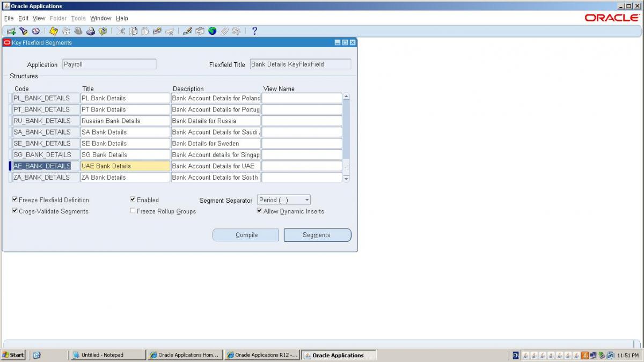644x362 pixels.
Task: Click the Edit Field pencil icon
Action: (x=187, y=31)
